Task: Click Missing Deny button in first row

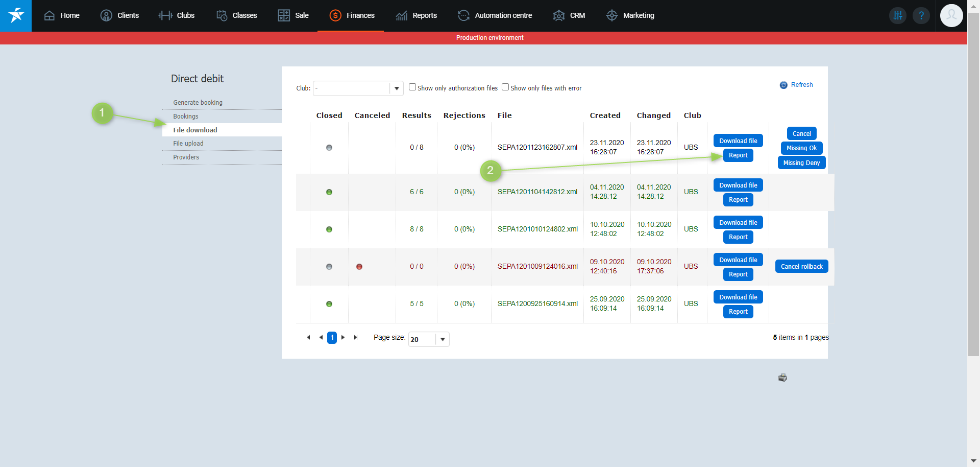Action: point(801,163)
